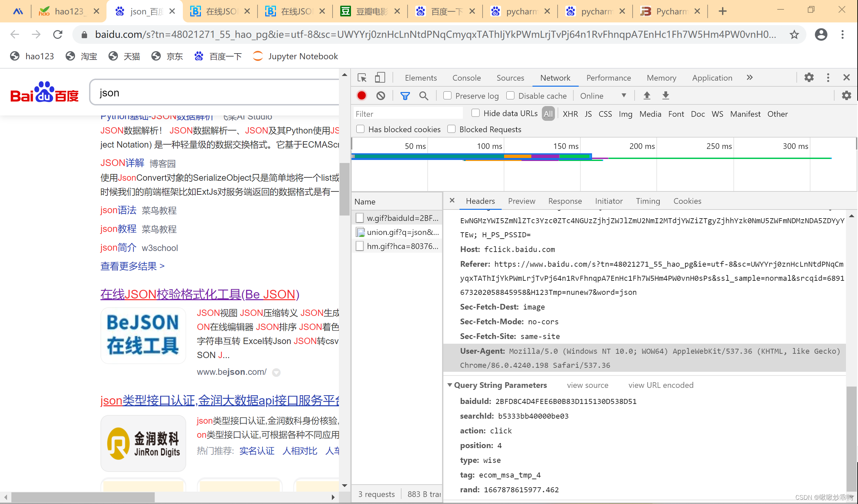Stop recording the network log
This screenshot has height=504, width=858.
click(x=362, y=96)
